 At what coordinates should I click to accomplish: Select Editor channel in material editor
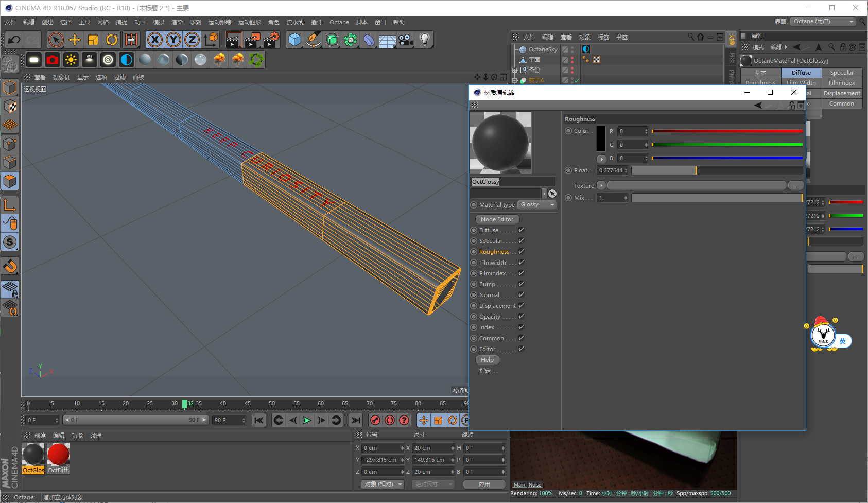(x=487, y=349)
